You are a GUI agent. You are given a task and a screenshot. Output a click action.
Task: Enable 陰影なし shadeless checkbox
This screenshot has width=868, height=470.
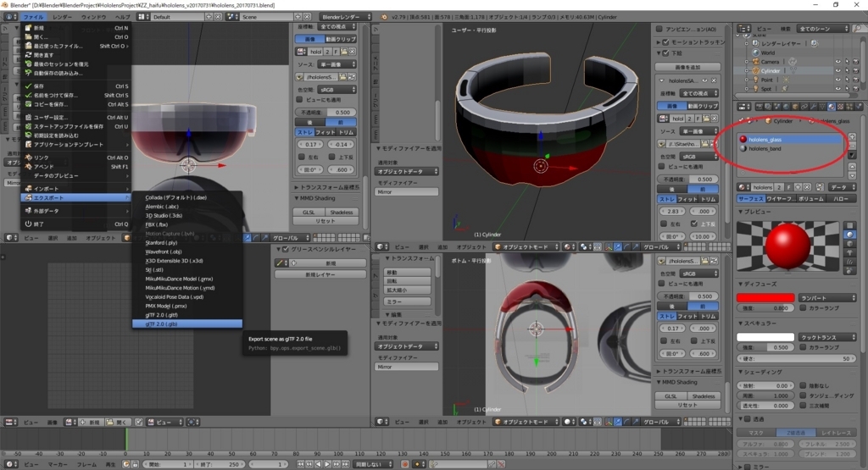click(x=803, y=385)
